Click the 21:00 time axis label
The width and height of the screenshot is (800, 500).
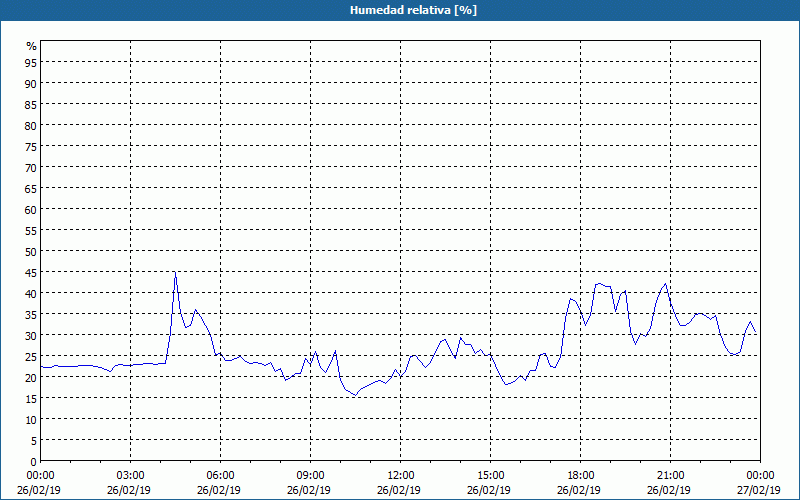670,476
